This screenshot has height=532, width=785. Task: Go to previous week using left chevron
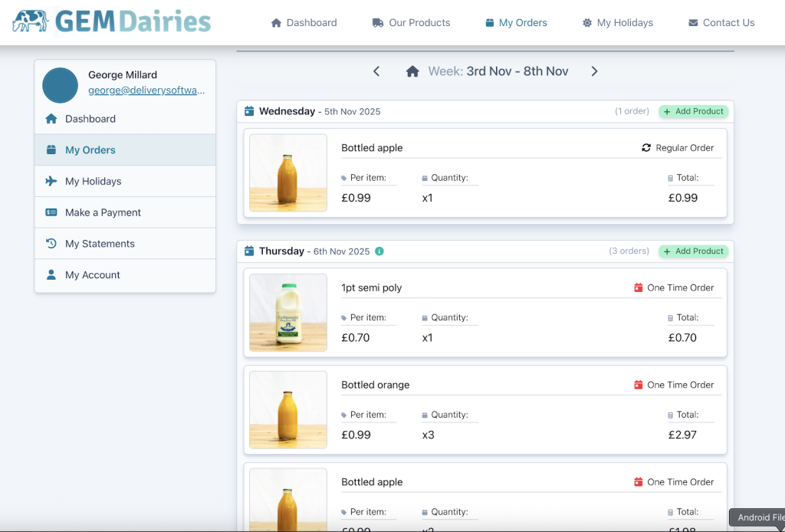click(376, 71)
